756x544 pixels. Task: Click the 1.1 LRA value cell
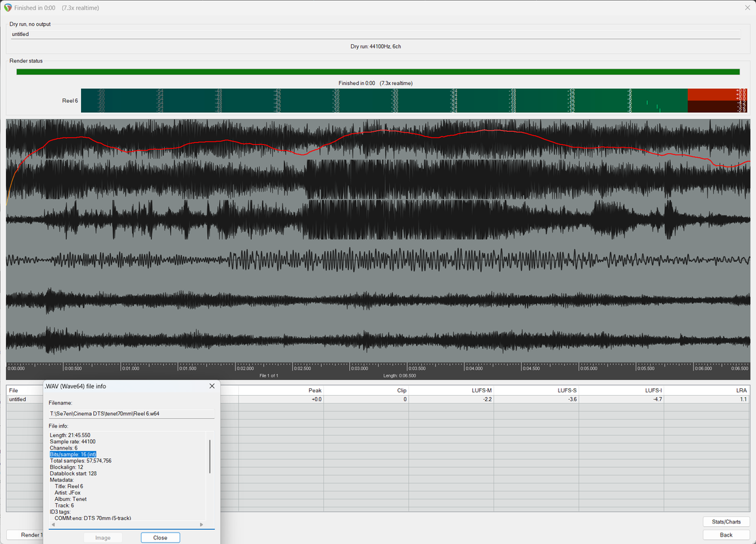point(707,399)
